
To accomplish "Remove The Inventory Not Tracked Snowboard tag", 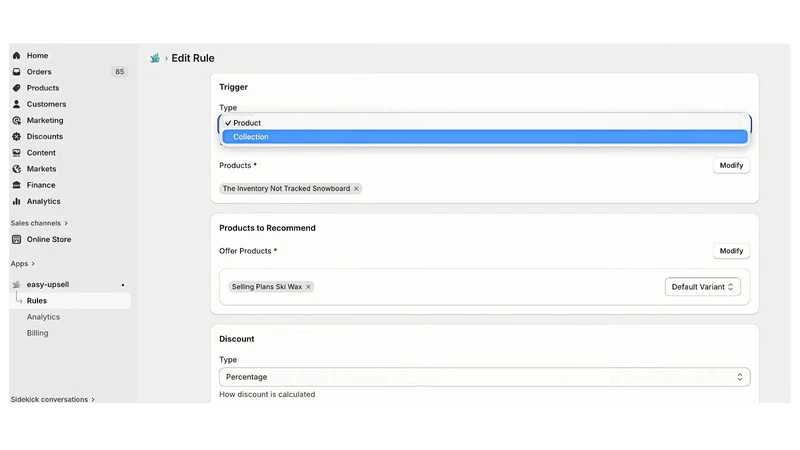I will coord(356,189).
